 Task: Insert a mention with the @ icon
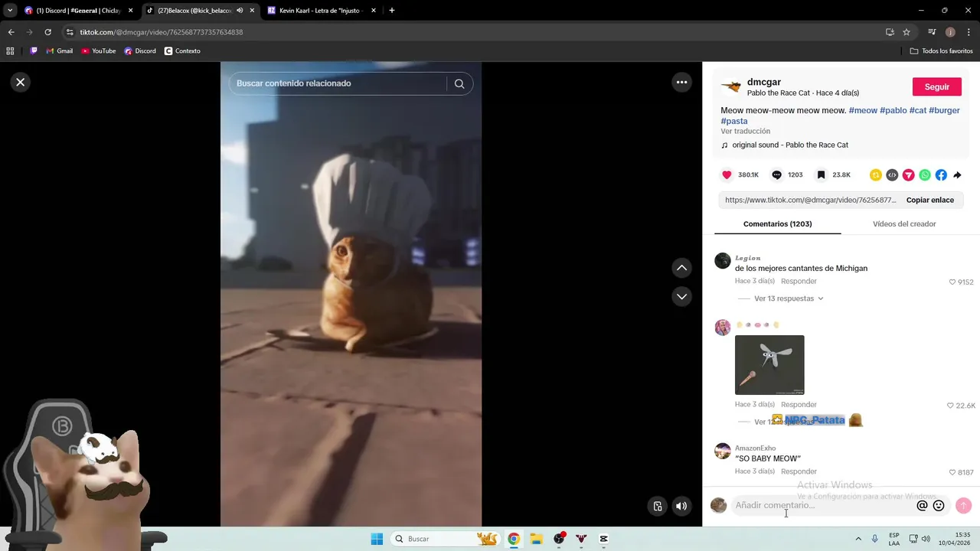pos(922,505)
